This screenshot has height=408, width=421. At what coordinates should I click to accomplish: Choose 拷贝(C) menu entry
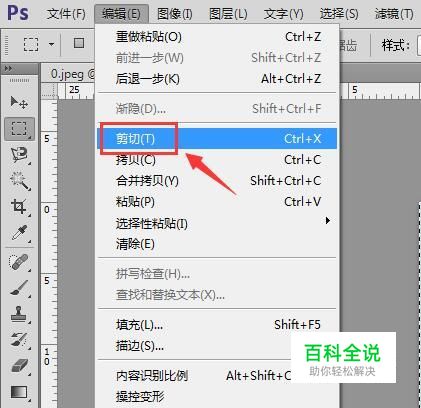[x=217, y=160]
